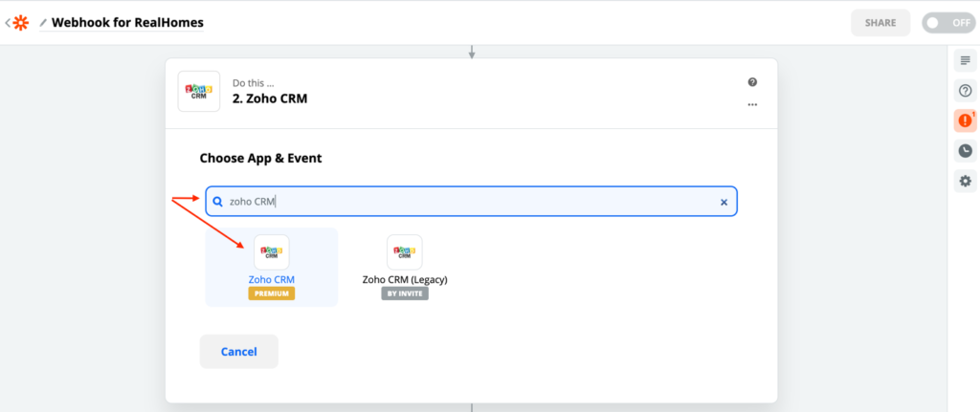Viewport: 980px width, 412px height.
Task: Toggle the Zap ON/OFF switch
Action: pos(948,23)
